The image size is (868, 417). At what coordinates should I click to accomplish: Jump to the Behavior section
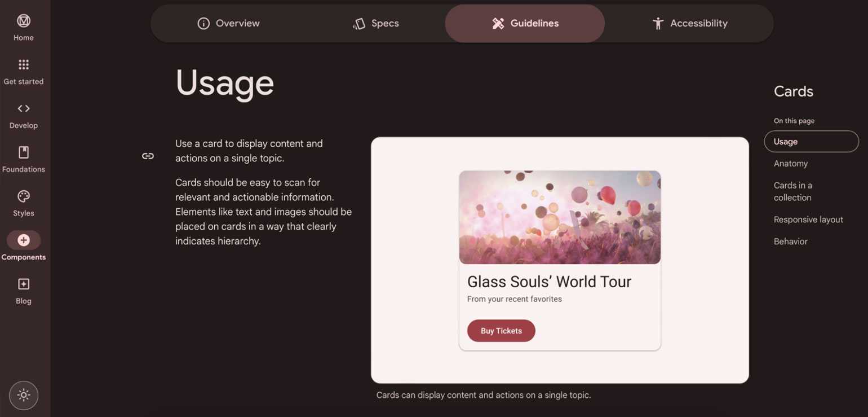coord(790,242)
